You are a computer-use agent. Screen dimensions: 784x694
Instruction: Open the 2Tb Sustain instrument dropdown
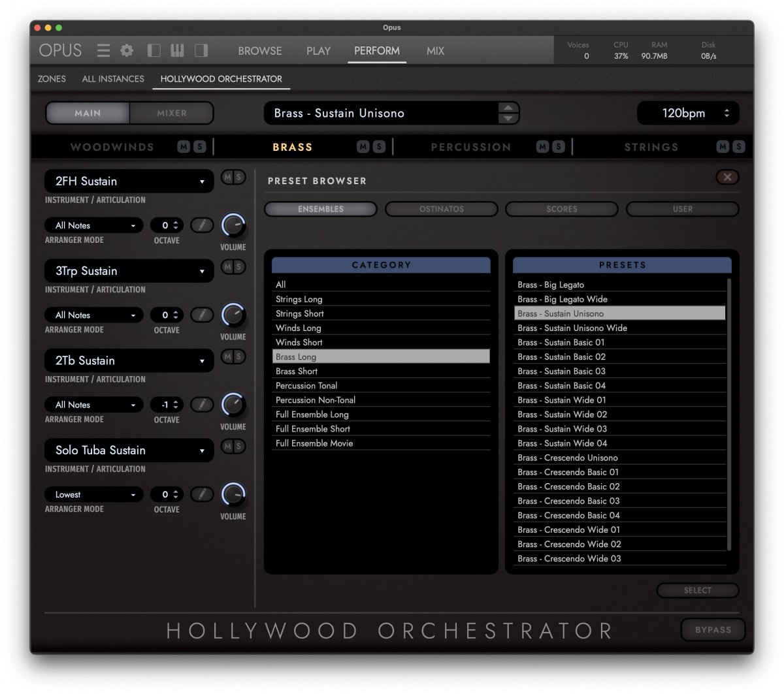128,360
